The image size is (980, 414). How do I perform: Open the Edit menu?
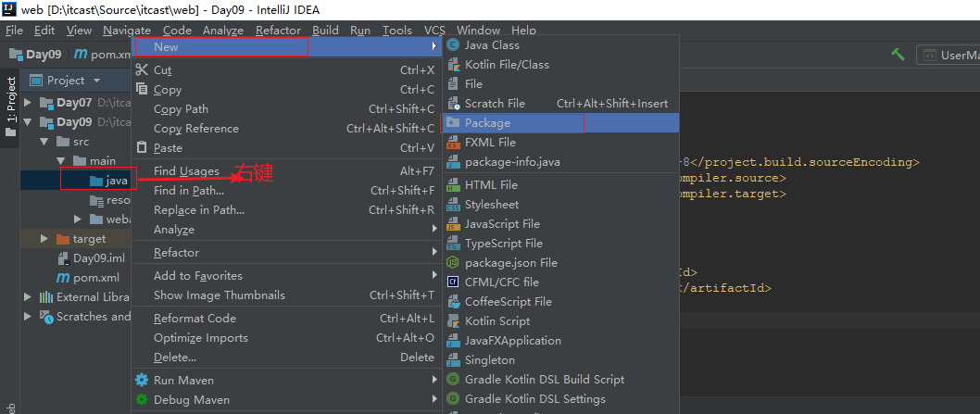tap(44, 30)
